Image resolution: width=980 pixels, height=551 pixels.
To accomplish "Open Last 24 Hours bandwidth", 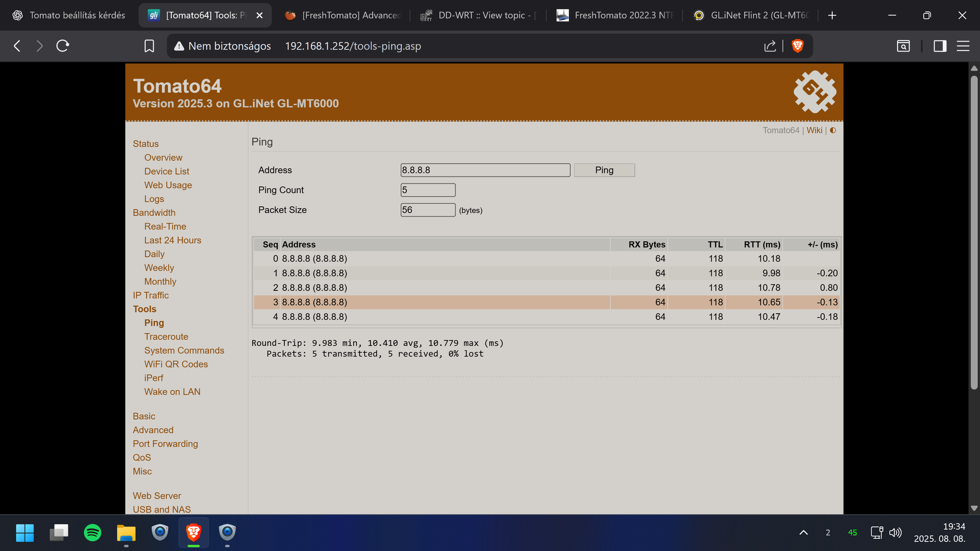I will (x=173, y=240).
